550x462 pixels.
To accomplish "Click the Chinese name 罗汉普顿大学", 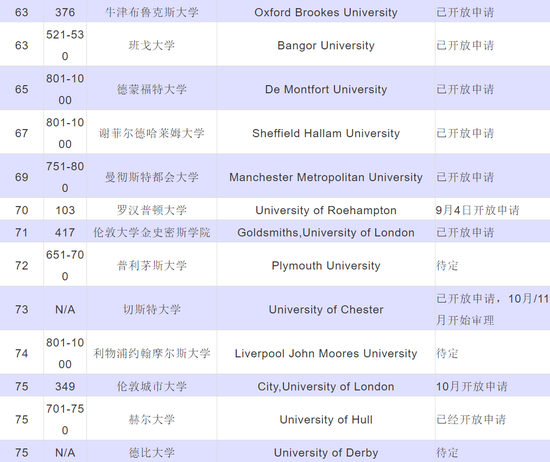I will click(x=152, y=210).
